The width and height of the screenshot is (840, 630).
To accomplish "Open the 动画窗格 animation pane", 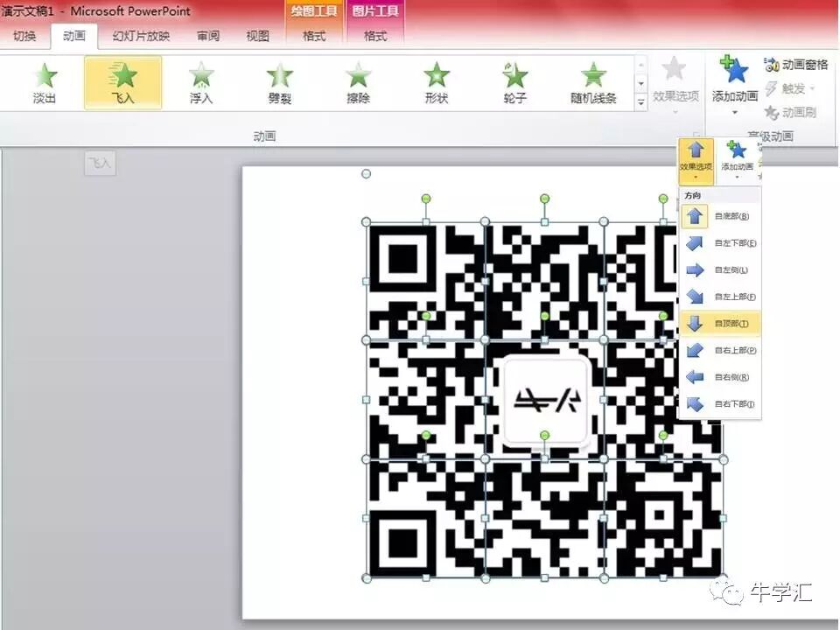I will click(x=795, y=65).
